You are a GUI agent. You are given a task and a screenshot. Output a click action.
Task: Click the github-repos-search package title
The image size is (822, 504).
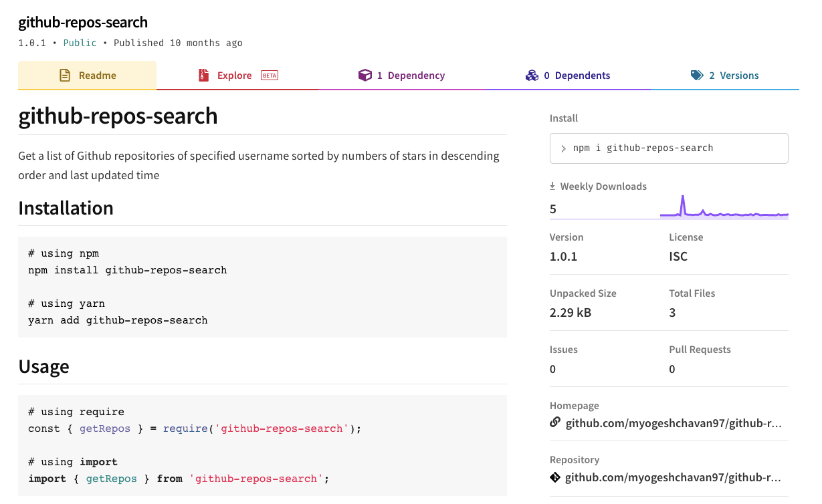coord(82,21)
